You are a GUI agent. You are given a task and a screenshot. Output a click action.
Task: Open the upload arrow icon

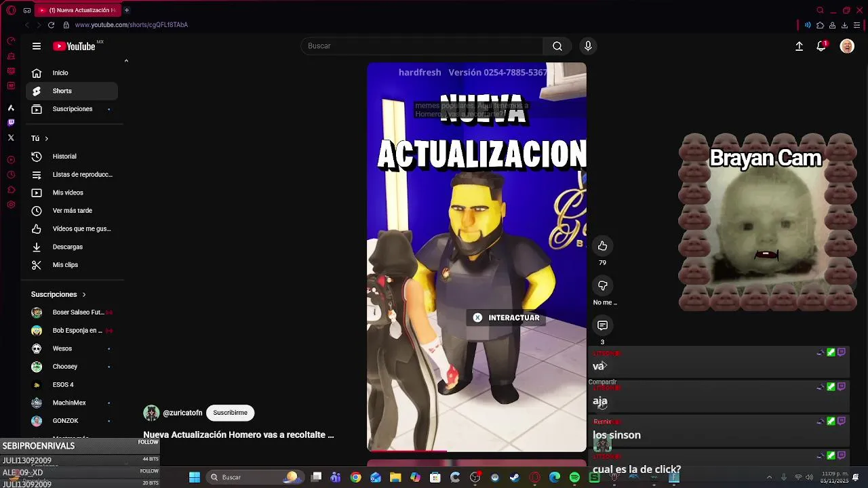tap(799, 46)
